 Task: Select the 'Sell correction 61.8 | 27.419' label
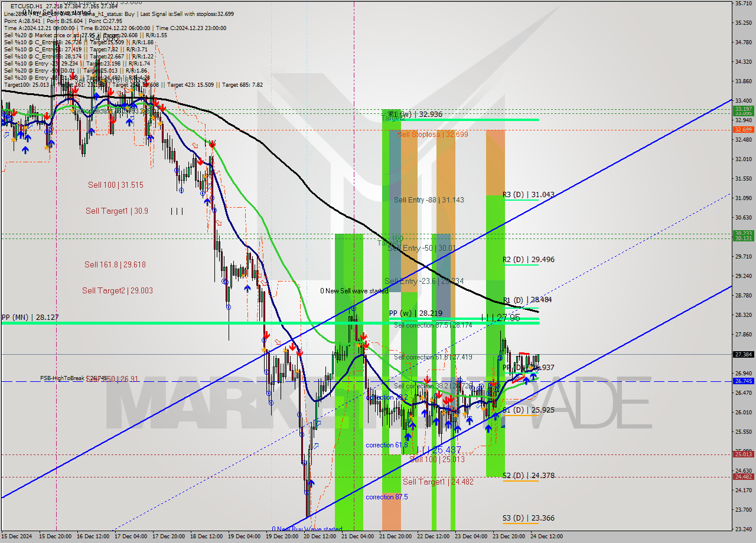[433, 357]
